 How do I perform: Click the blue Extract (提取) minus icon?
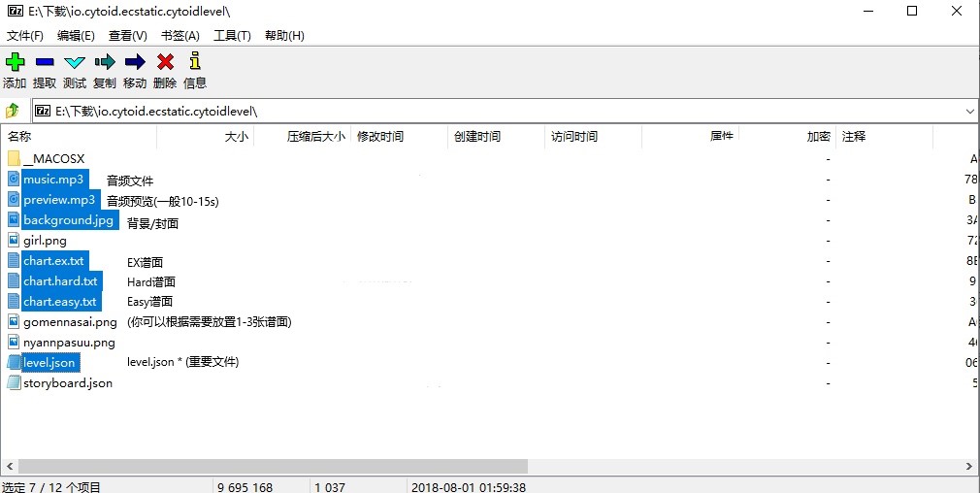point(45,63)
